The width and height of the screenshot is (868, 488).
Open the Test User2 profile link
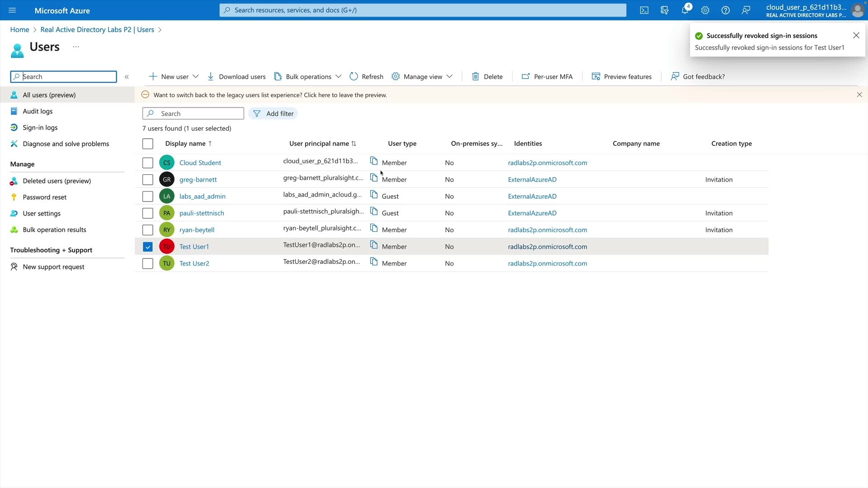pos(194,263)
